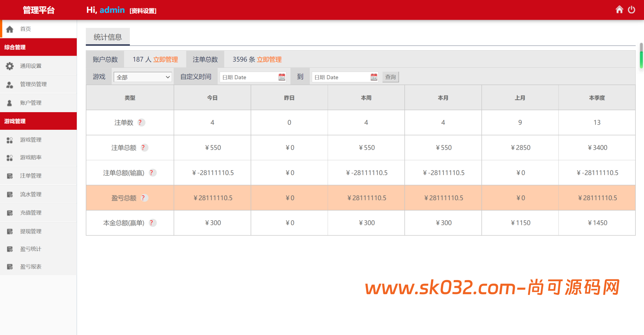Open calendar picker for start date
This screenshot has height=335, width=644.
point(282,77)
